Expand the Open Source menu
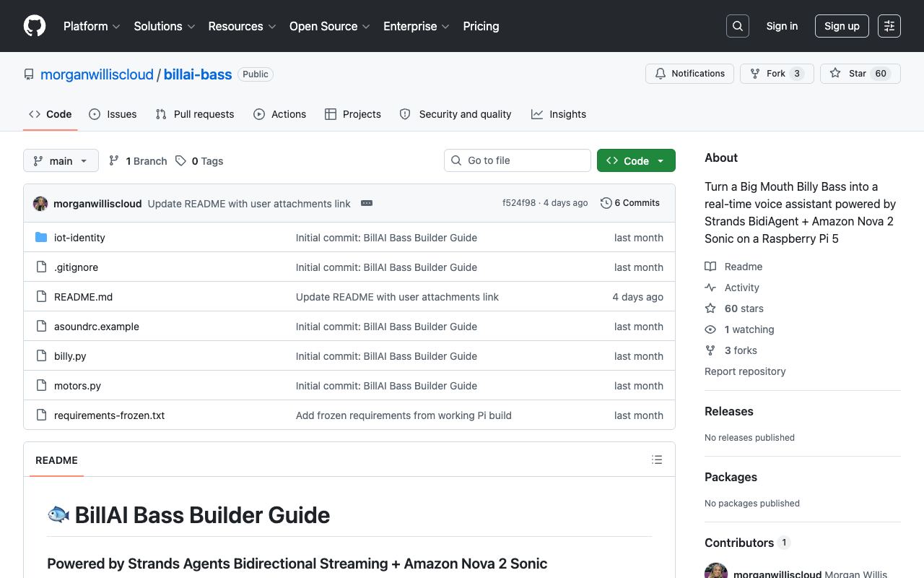This screenshot has width=924, height=578. [x=330, y=26]
